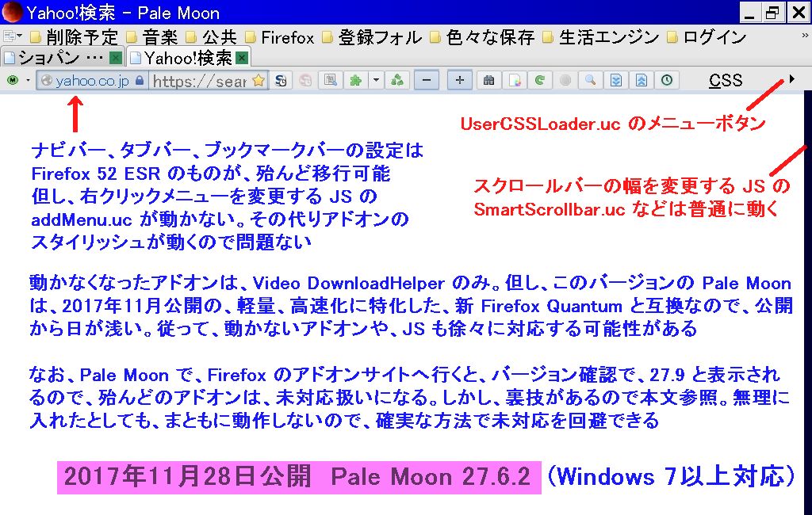Click the page scroll-down double arrow icon
This screenshot has height=515, width=812.
[x=615, y=80]
